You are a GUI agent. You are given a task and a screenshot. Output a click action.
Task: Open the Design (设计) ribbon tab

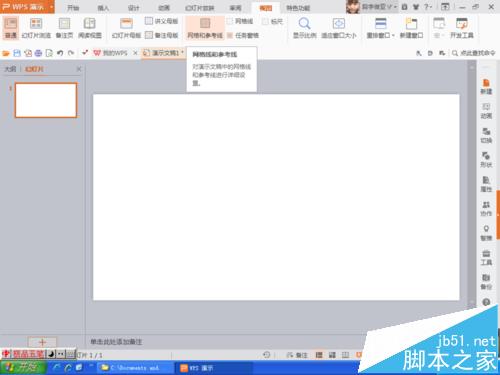click(x=134, y=8)
